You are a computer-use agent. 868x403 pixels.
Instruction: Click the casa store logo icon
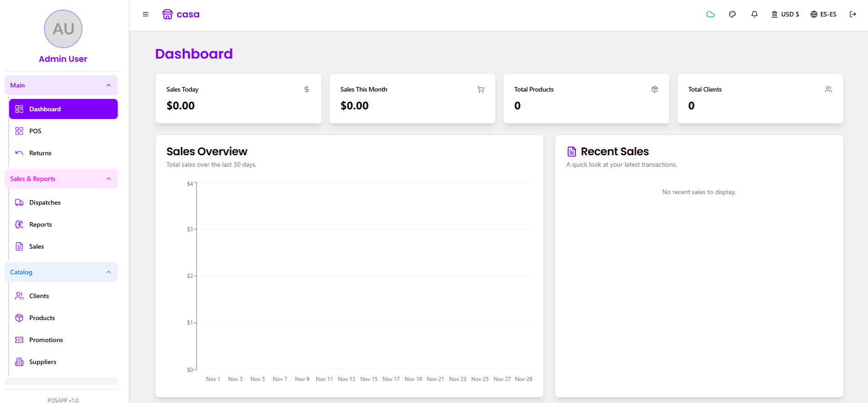[168, 14]
